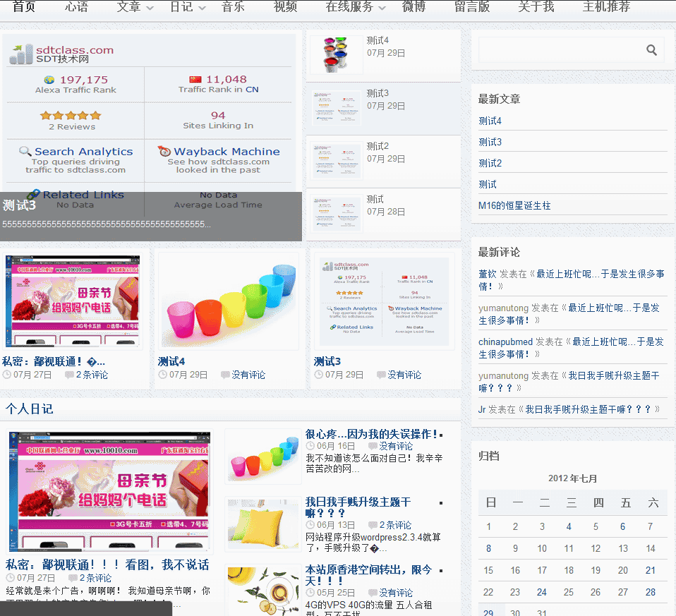This screenshot has height=616, width=676.
Task: Open the colorful cups 测试4 card image
Action: (x=229, y=301)
